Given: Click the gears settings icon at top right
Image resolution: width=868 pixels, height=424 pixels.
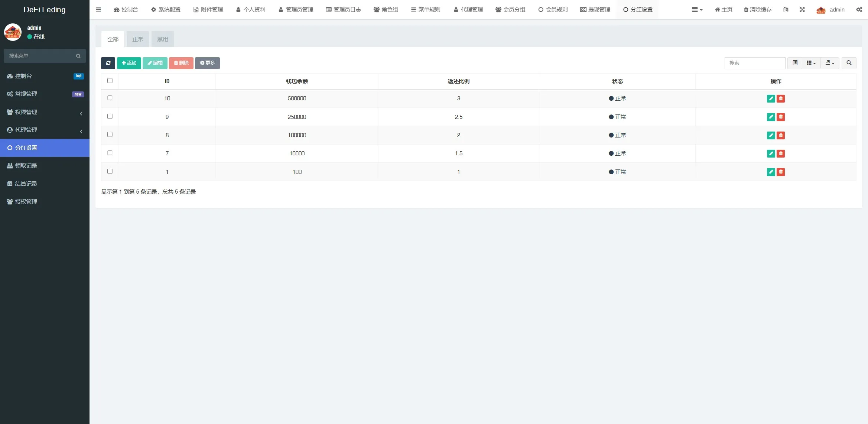Looking at the screenshot, I should tap(859, 10).
